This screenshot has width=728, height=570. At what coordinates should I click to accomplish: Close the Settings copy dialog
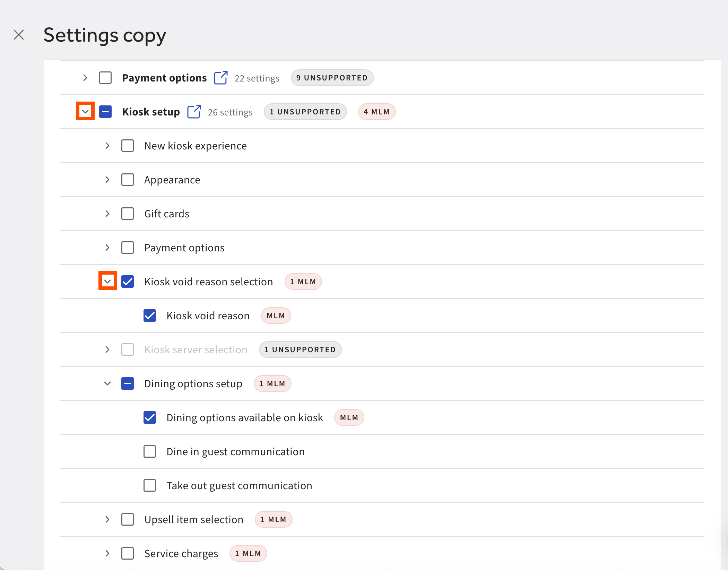coord(19,35)
